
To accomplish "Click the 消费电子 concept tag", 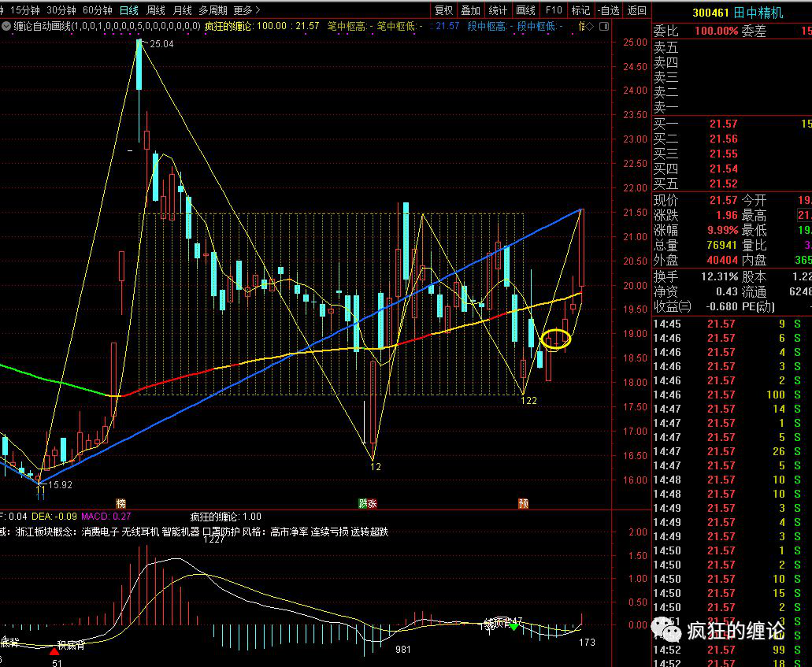I will coord(100,532).
